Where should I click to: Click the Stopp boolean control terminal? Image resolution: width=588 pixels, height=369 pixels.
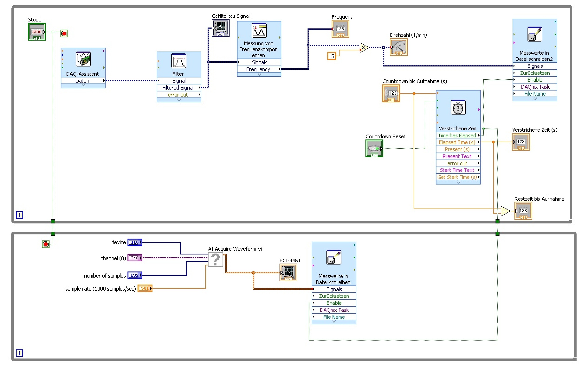click(37, 32)
